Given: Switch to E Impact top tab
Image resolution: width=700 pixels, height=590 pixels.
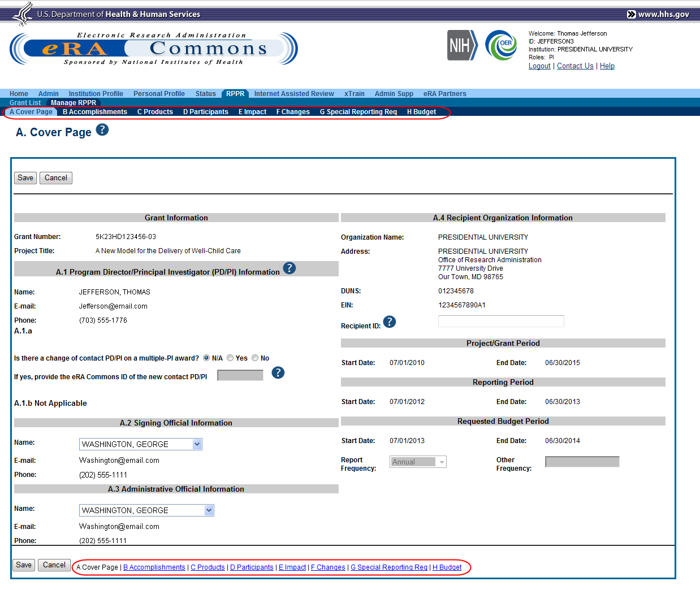Looking at the screenshot, I should [252, 112].
